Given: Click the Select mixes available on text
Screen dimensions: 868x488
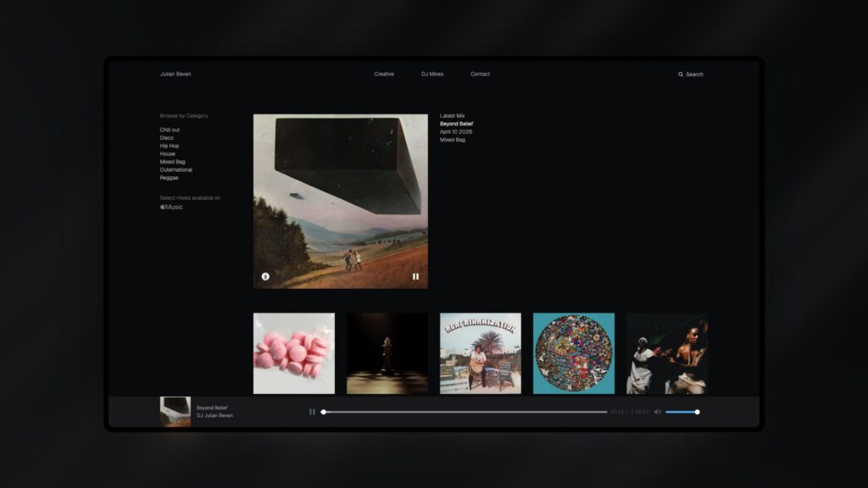Looking at the screenshot, I should (x=190, y=198).
